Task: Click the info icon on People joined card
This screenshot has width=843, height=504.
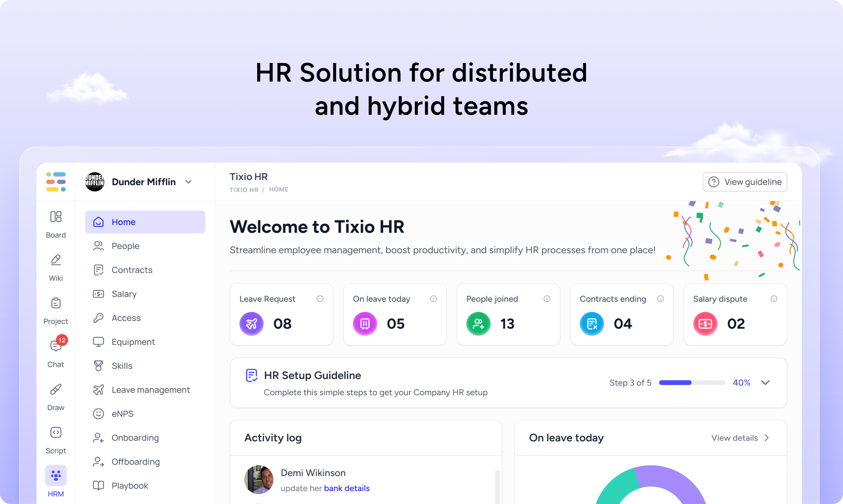Action: click(547, 299)
